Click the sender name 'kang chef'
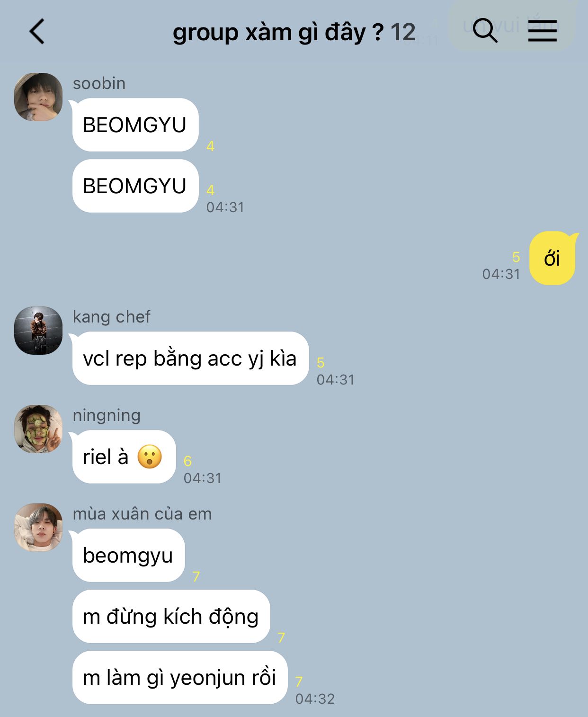 111,317
